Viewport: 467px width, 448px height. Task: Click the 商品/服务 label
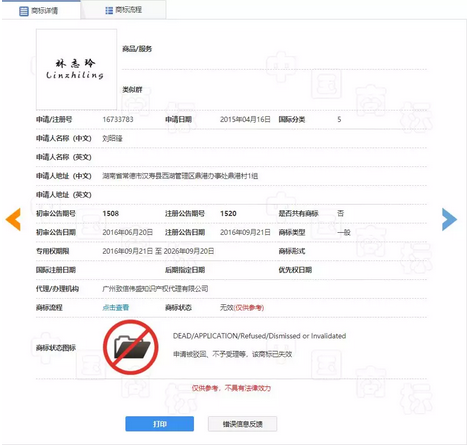click(x=137, y=49)
